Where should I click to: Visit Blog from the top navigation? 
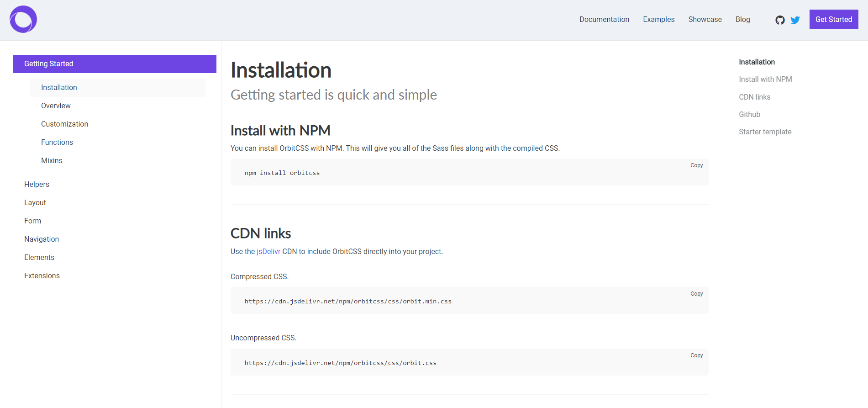[742, 19]
